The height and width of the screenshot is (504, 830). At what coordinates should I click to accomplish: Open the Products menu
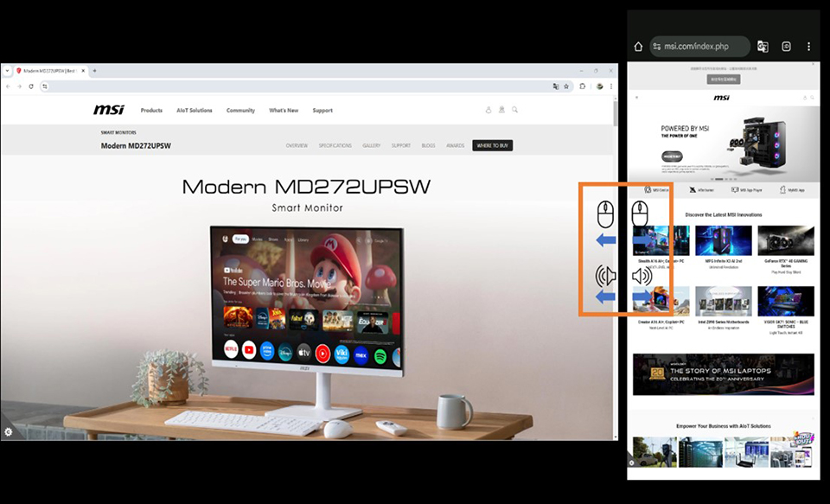[151, 111]
